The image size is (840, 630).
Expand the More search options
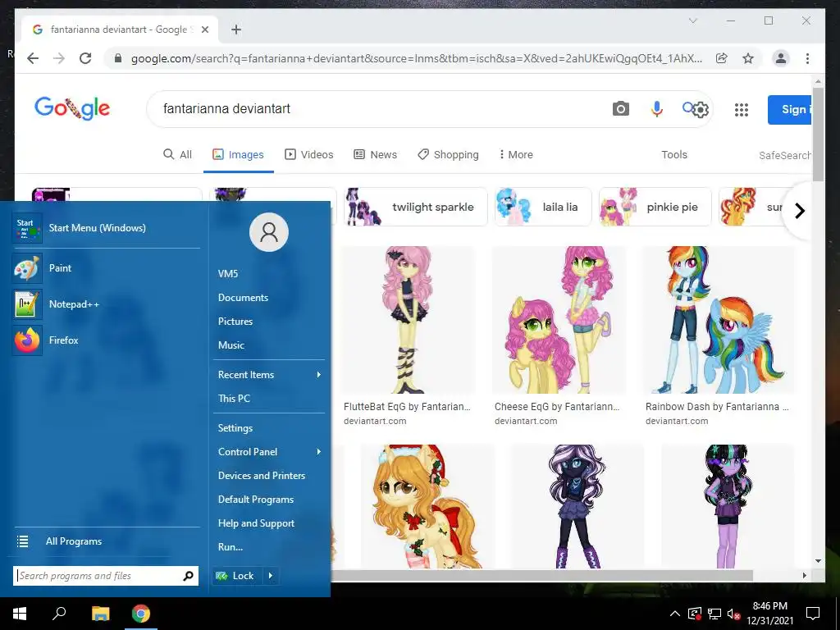pyautogui.click(x=516, y=154)
